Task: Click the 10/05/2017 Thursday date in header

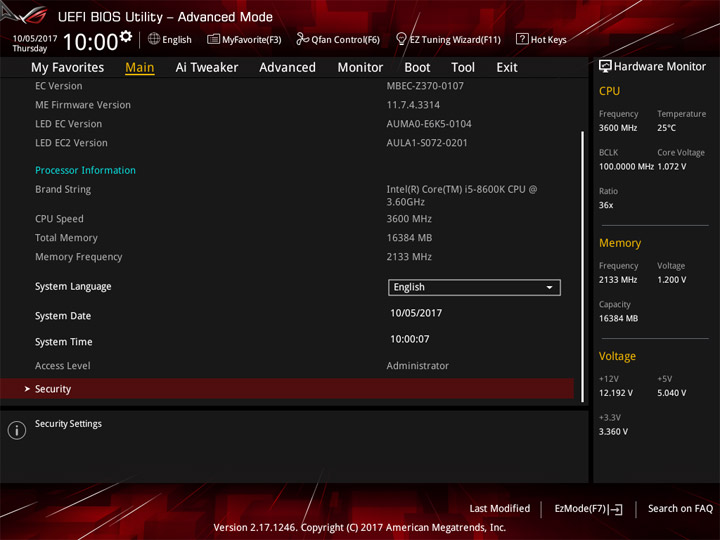Action: pyautogui.click(x=35, y=43)
